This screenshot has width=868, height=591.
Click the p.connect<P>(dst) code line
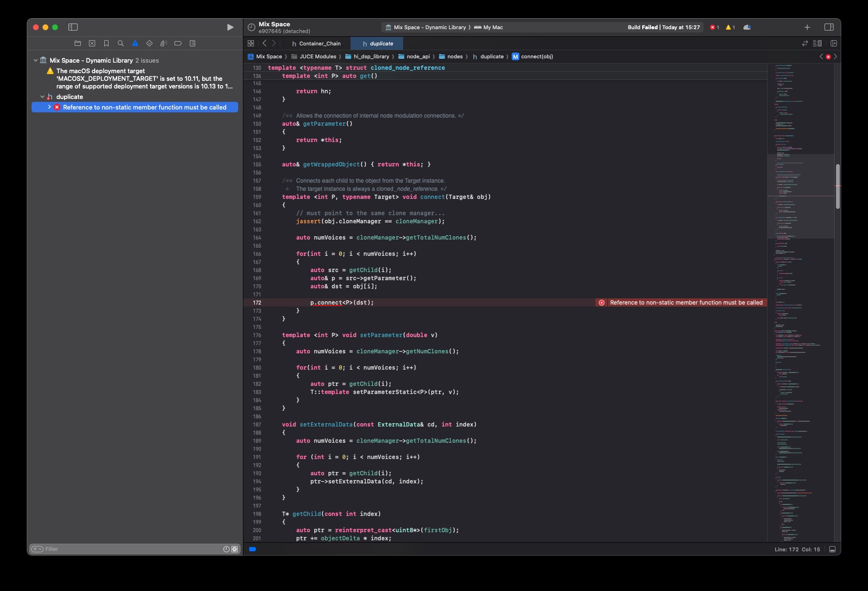click(342, 303)
